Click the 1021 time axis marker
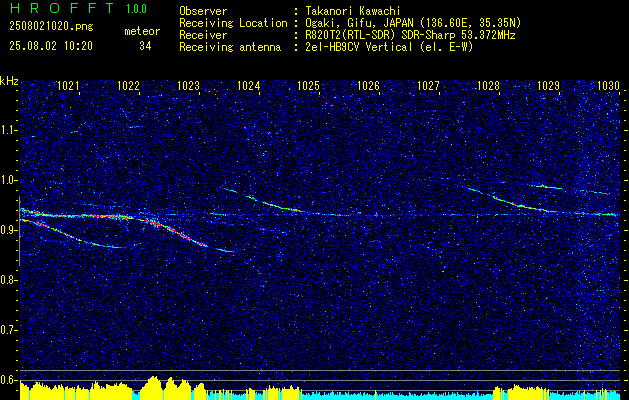This screenshot has width=629, height=400. click(68, 85)
